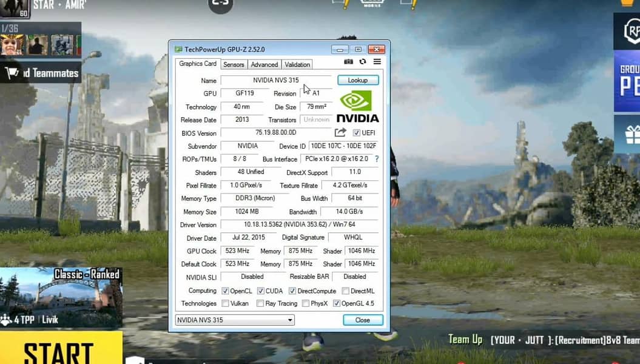Click the yellow START button
This screenshot has width=640, height=364.
61,348
